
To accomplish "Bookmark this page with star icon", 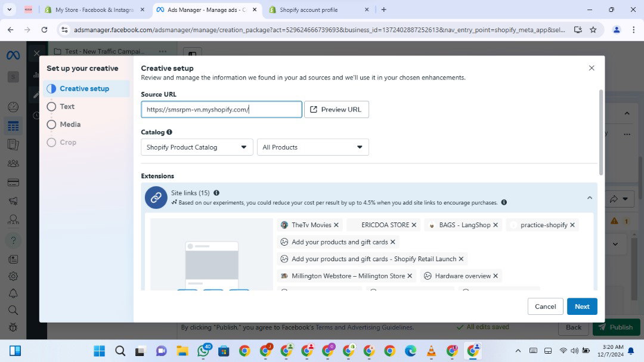I will [593, 30].
